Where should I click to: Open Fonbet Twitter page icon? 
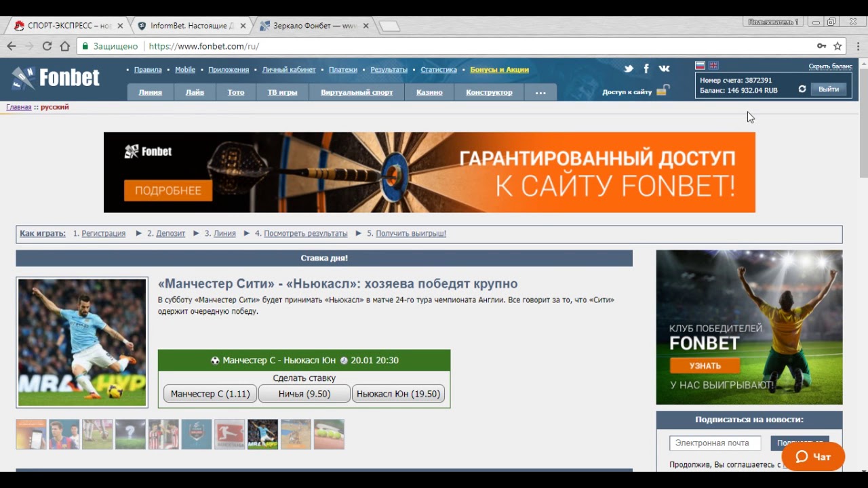(x=629, y=68)
